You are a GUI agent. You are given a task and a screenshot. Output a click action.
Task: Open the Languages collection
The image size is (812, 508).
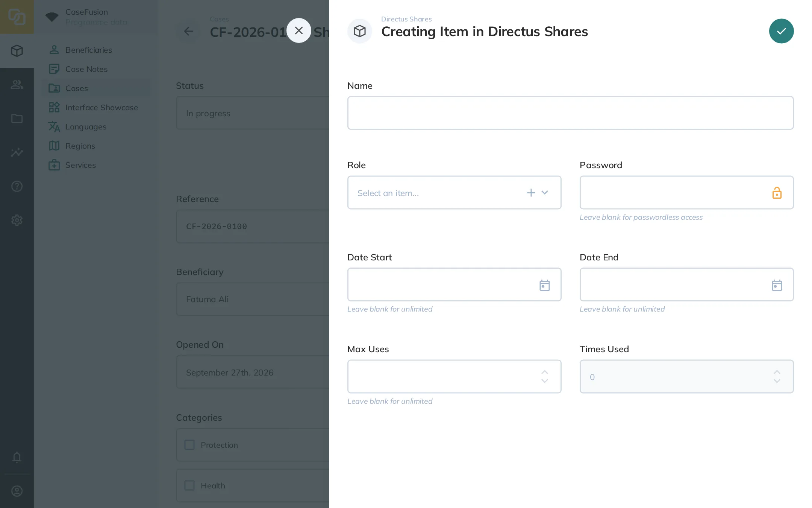96,126
